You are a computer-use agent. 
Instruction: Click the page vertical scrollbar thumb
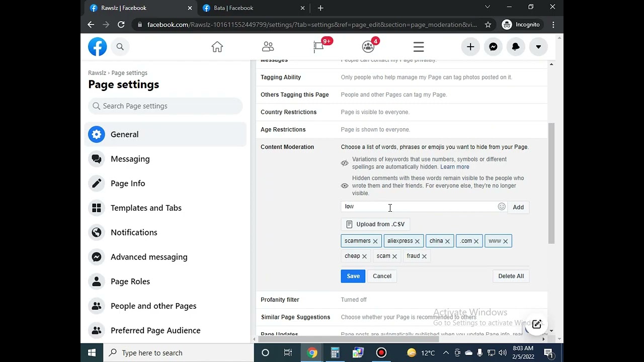pyautogui.click(x=551, y=183)
